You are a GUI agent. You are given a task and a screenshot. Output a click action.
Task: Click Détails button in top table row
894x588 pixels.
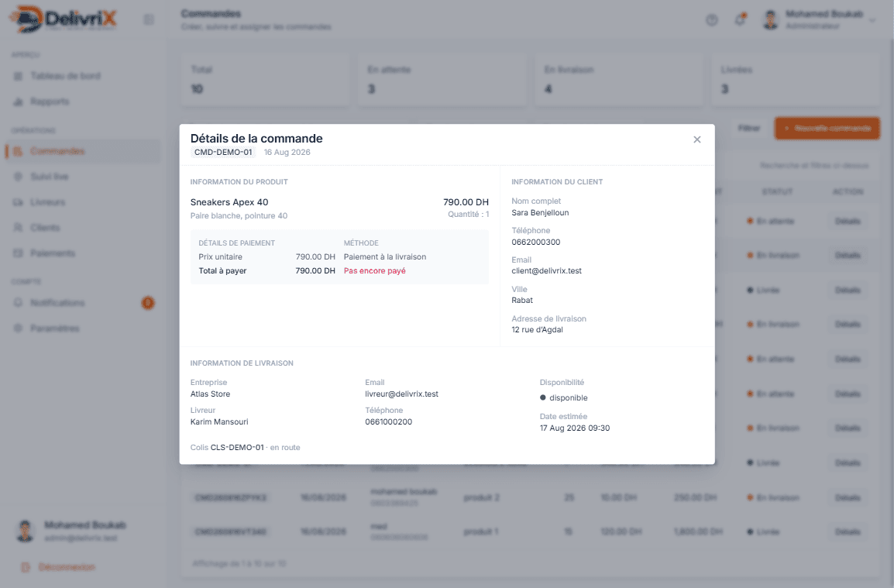[x=848, y=222]
